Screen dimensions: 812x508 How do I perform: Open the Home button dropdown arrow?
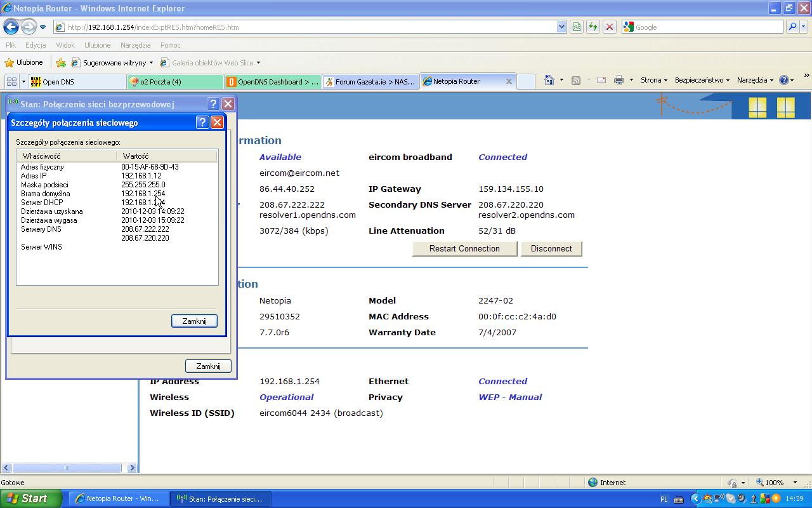561,80
